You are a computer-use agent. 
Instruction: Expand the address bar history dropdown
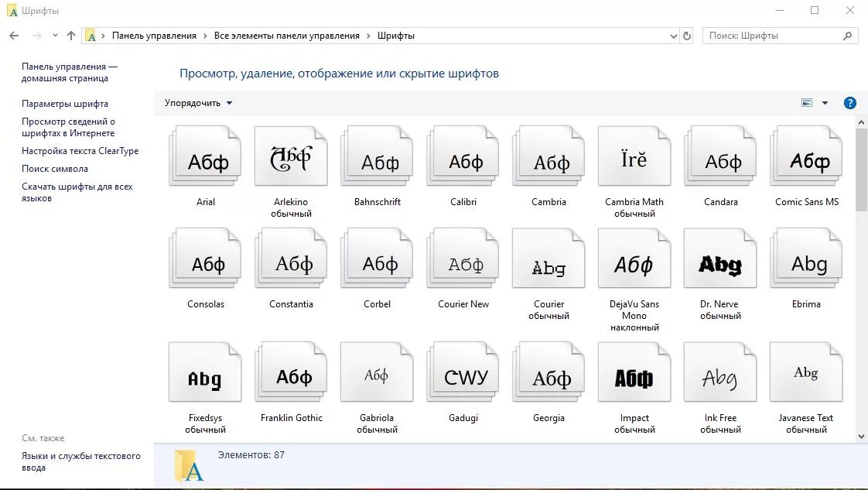coord(674,36)
